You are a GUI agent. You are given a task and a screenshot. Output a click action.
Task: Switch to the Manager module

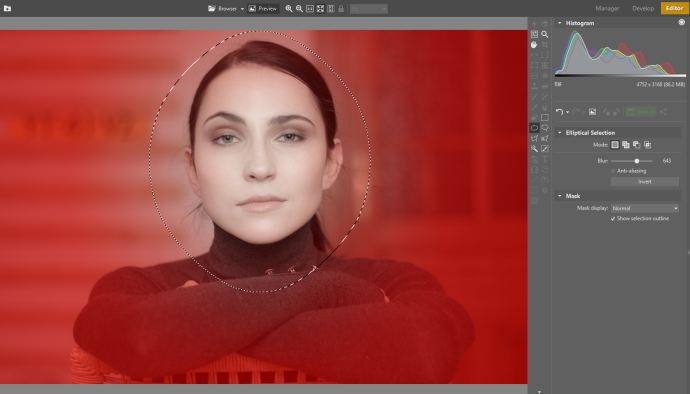pos(607,8)
